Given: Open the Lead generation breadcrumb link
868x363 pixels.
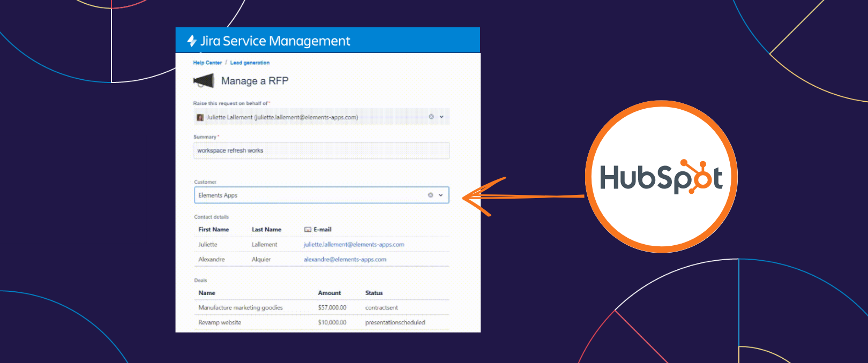Looking at the screenshot, I should click(x=250, y=63).
